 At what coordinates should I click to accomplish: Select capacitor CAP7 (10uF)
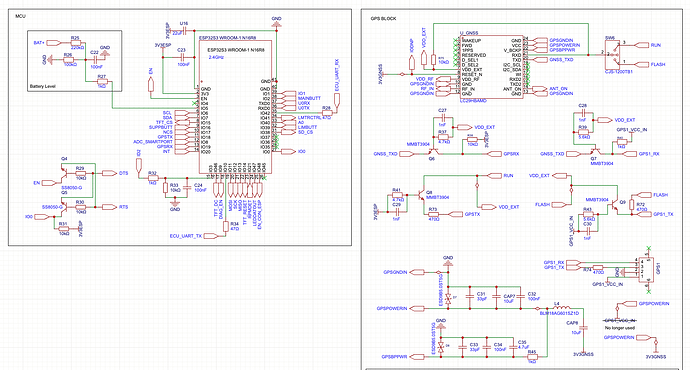[497, 298]
